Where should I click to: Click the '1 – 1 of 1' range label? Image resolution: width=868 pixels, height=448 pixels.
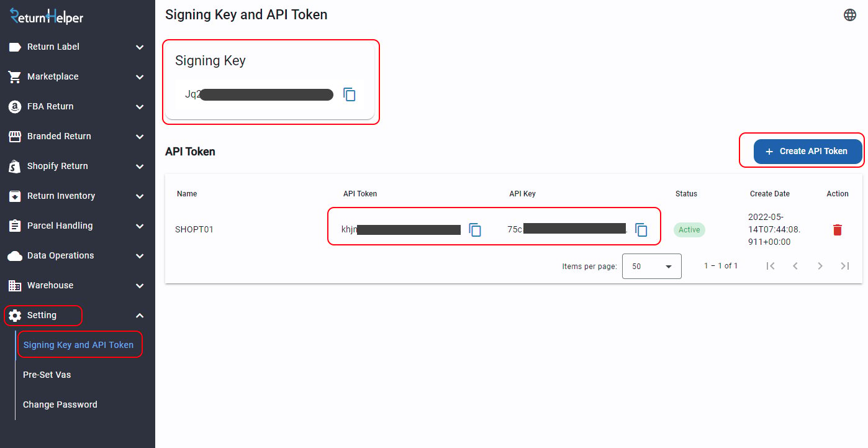point(721,266)
